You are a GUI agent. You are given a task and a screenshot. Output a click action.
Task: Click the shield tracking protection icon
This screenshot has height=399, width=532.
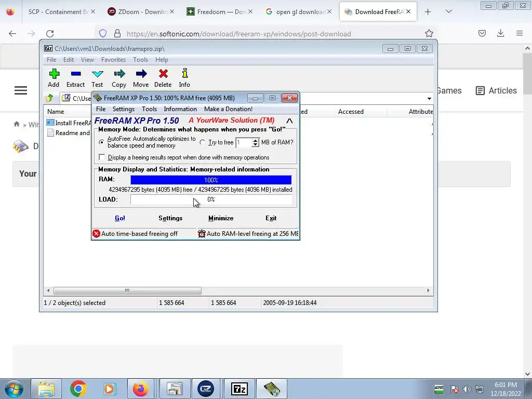103,33
